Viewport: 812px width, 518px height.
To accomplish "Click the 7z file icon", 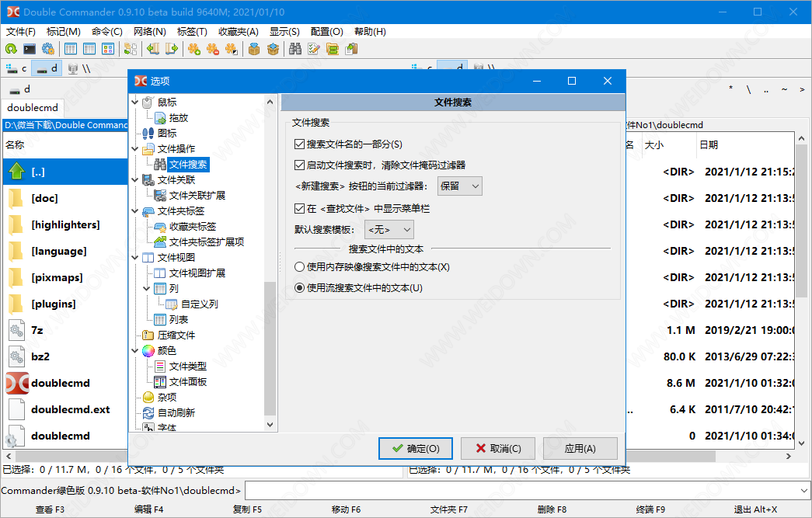I will click(x=16, y=330).
